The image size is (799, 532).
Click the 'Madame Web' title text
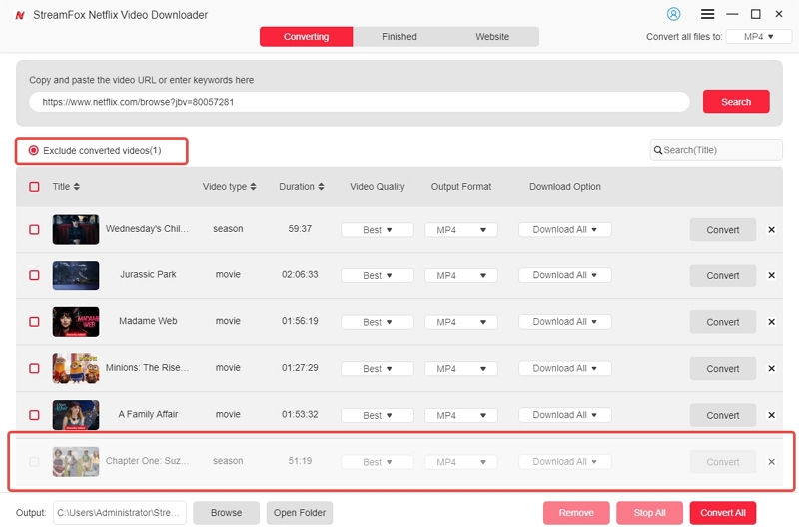pos(148,321)
